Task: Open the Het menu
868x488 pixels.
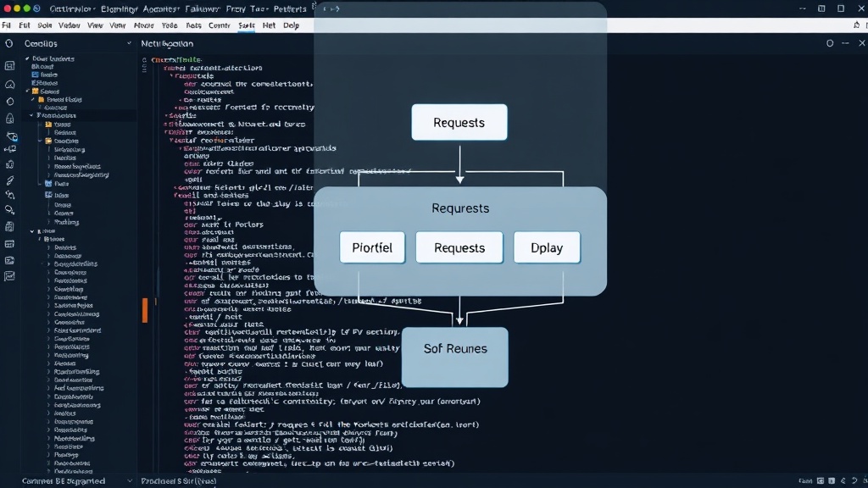Action: tap(269, 25)
